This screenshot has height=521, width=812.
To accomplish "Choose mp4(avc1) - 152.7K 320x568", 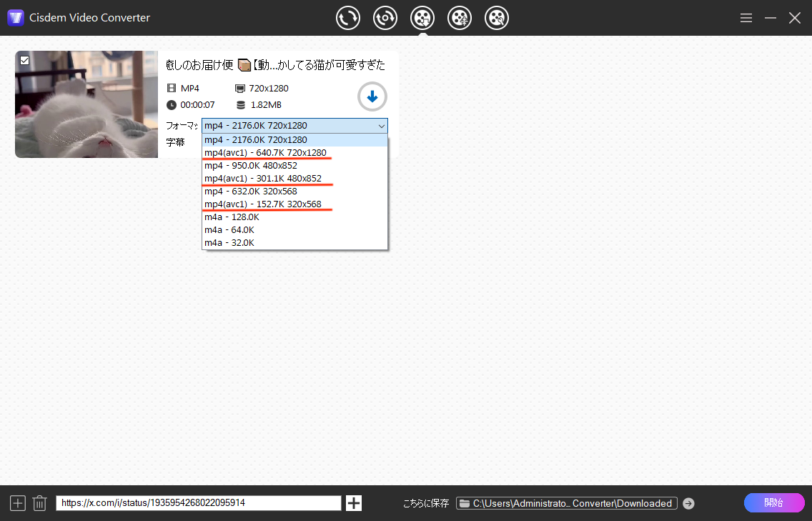I will [294, 204].
